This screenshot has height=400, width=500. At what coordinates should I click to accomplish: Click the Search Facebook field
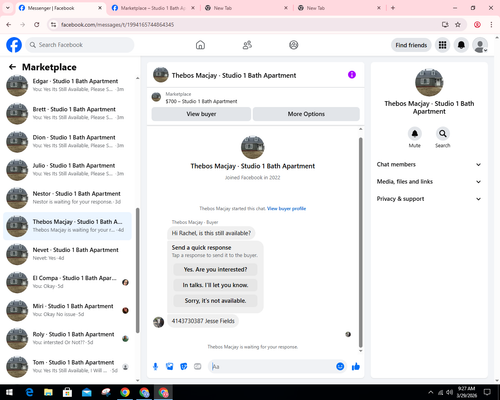[80, 45]
